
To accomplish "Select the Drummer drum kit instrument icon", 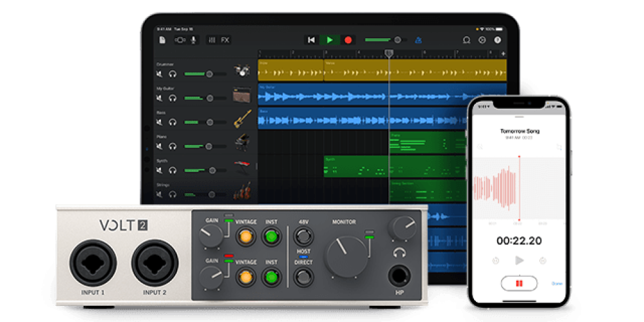I will 242,71.
